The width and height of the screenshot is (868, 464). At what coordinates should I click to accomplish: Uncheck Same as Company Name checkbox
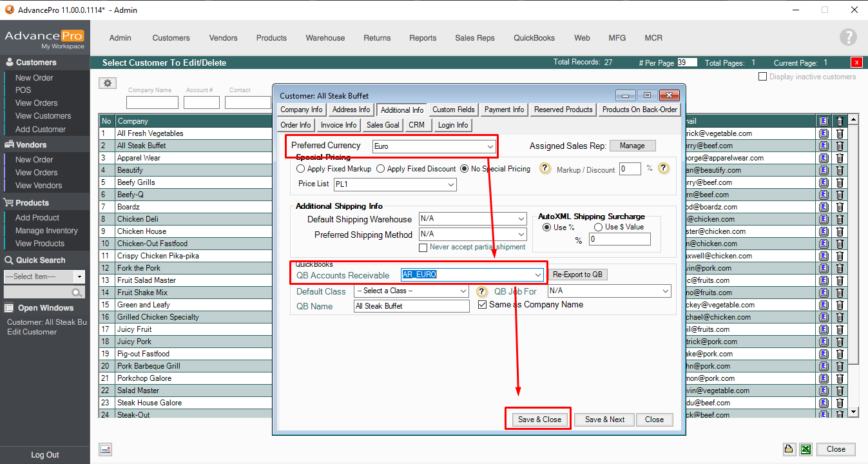point(483,305)
